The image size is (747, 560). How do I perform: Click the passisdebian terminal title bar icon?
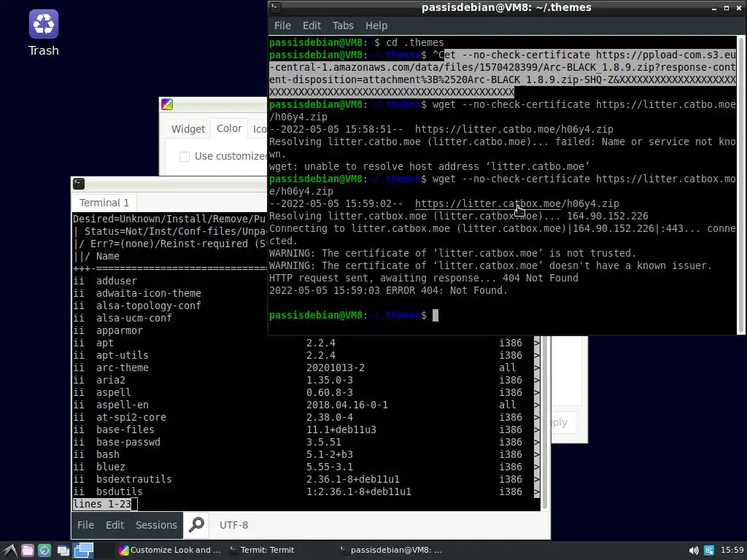(275, 7)
